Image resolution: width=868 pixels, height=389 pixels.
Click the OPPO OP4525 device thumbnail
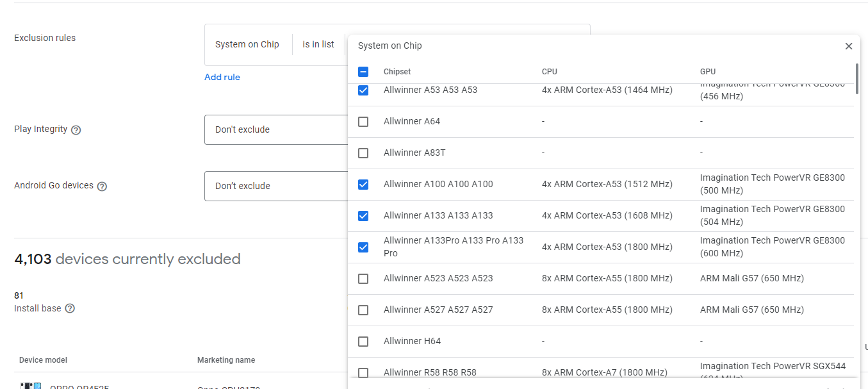tap(31, 385)
